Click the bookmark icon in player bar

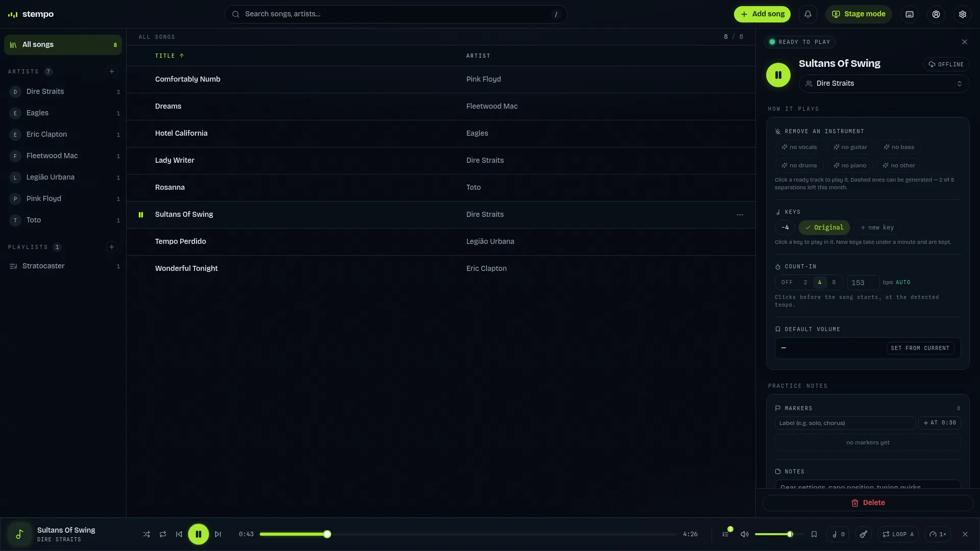(814, 534)
